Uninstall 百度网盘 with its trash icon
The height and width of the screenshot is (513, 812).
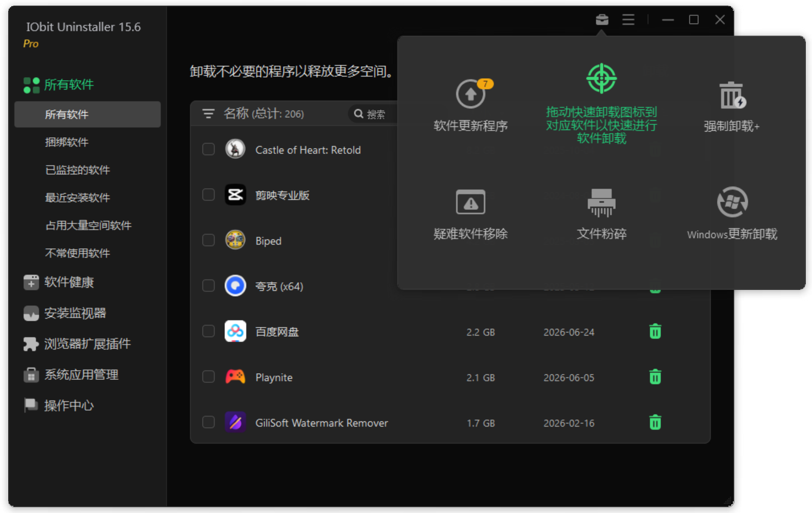(x=655, y=332)
